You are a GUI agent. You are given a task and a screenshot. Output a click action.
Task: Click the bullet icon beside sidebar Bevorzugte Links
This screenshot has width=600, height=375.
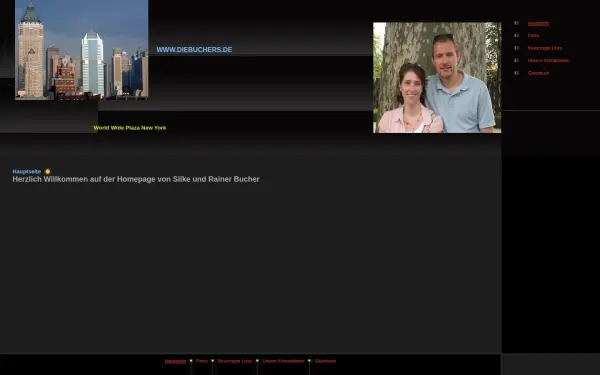point(517,48)
